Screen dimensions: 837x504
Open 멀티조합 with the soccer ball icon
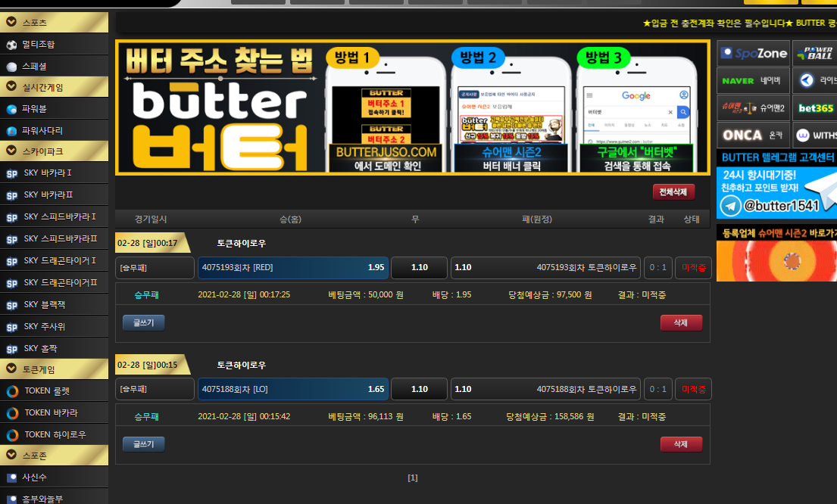[38, 45]
